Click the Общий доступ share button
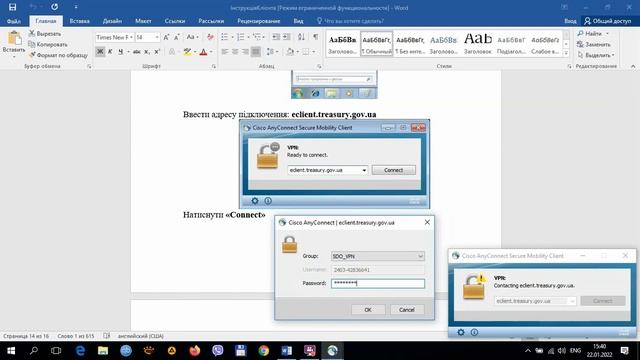640x360 pixels. [608, 21]
